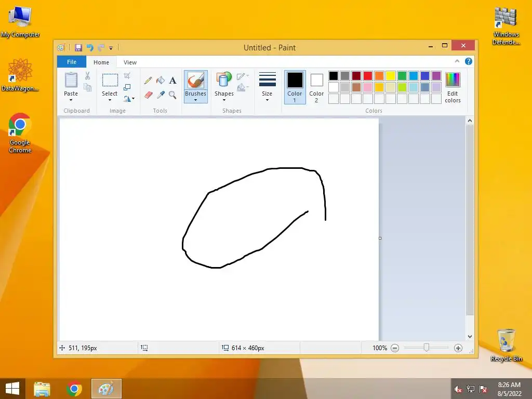Click the Resize icon in Image group

click(127, 87)
